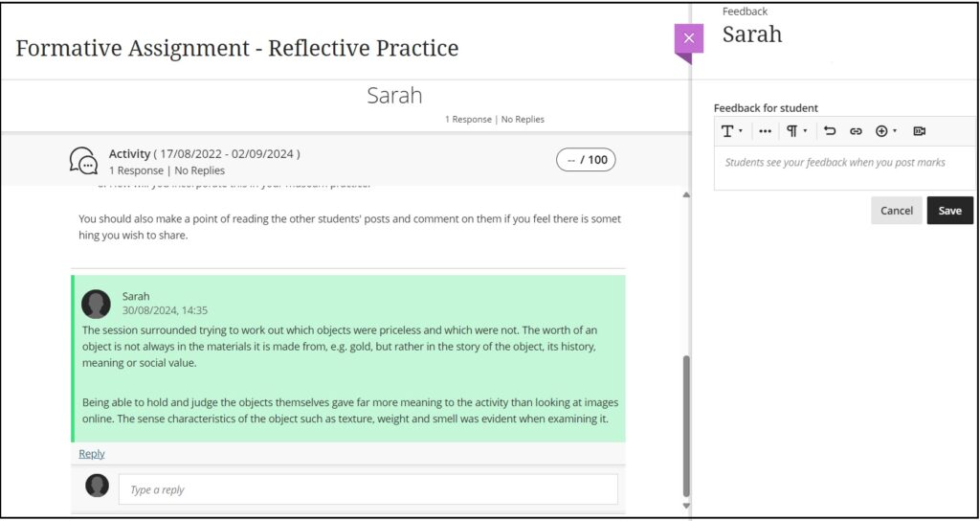Insert a link using chain icon

pyautogui.click(x=856, y=131)
